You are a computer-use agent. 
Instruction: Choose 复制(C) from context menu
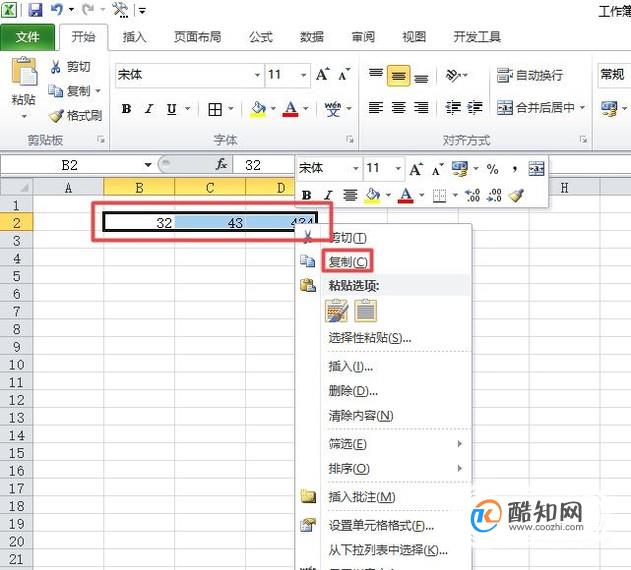tap(348, 262)
